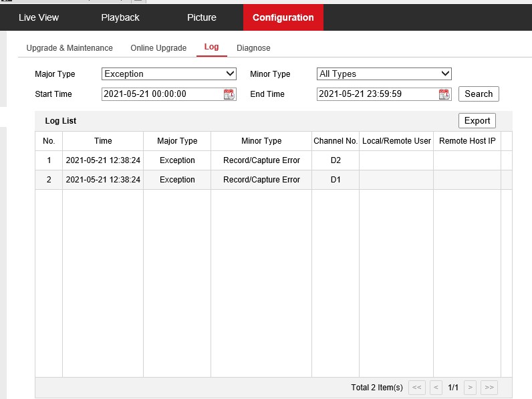Viewport: 532px width, 399px height.
Task: Open the Picture tab
Action: click(x=202, y=17)
